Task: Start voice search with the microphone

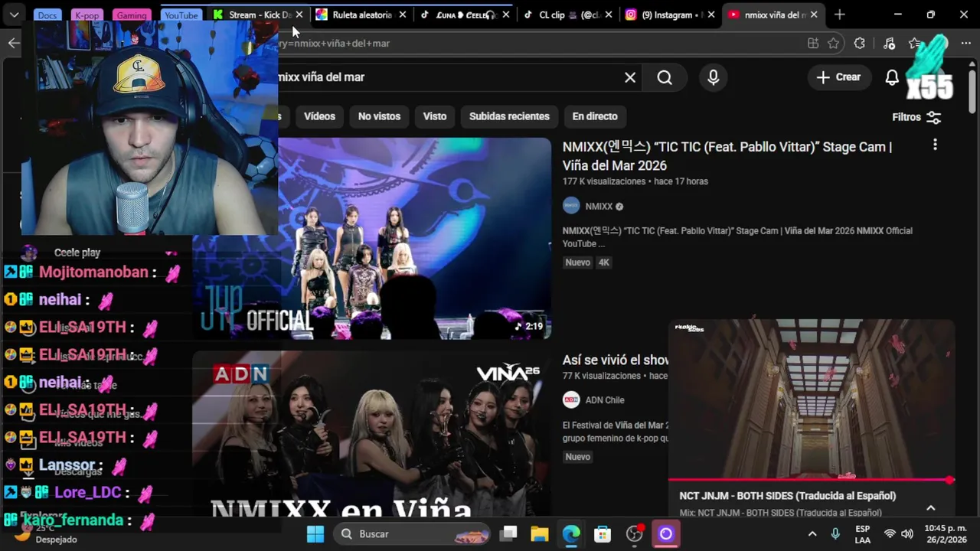Action: pos(714,77)
